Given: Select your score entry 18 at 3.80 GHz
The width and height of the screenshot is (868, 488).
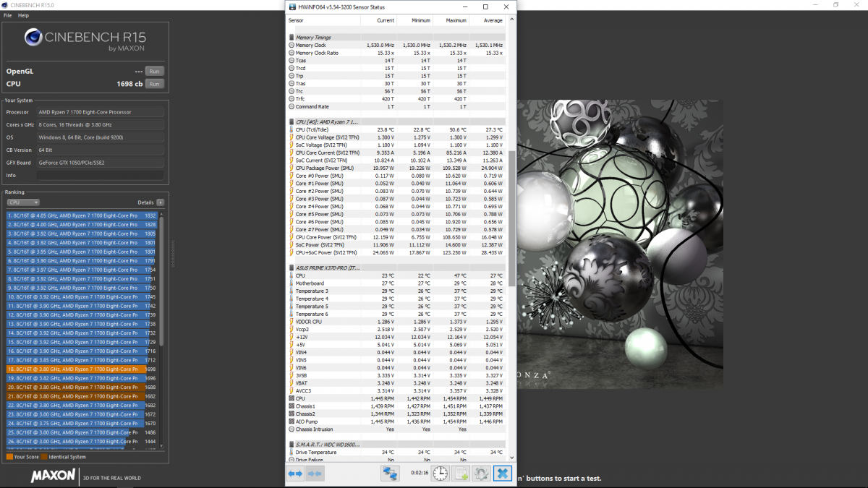Looking at the screenshot, I should point(82,369).
